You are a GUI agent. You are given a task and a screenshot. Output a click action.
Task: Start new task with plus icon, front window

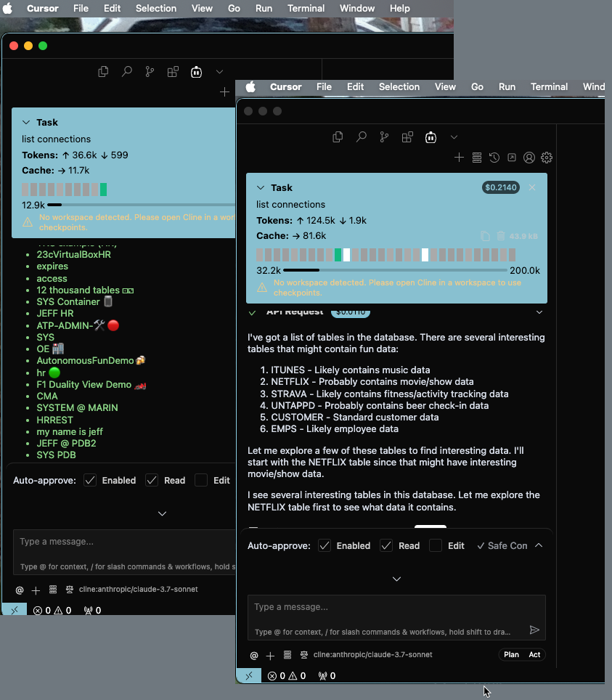(459, 158)
